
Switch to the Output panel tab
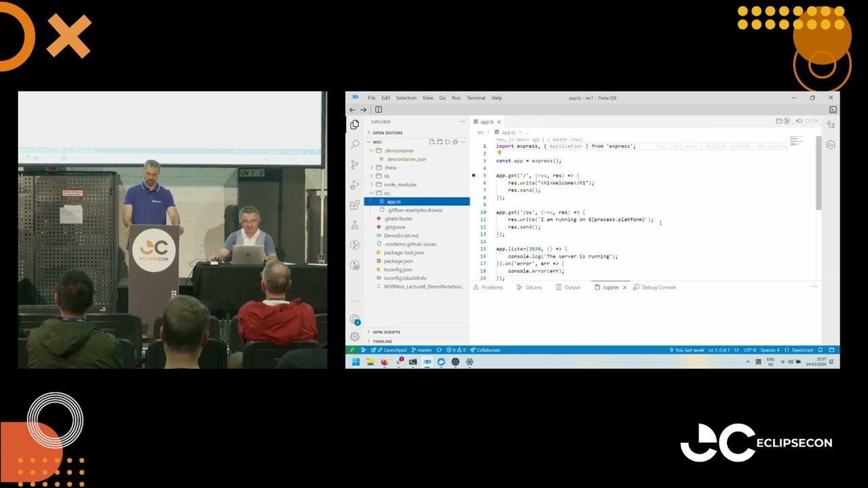click(569, 287)
